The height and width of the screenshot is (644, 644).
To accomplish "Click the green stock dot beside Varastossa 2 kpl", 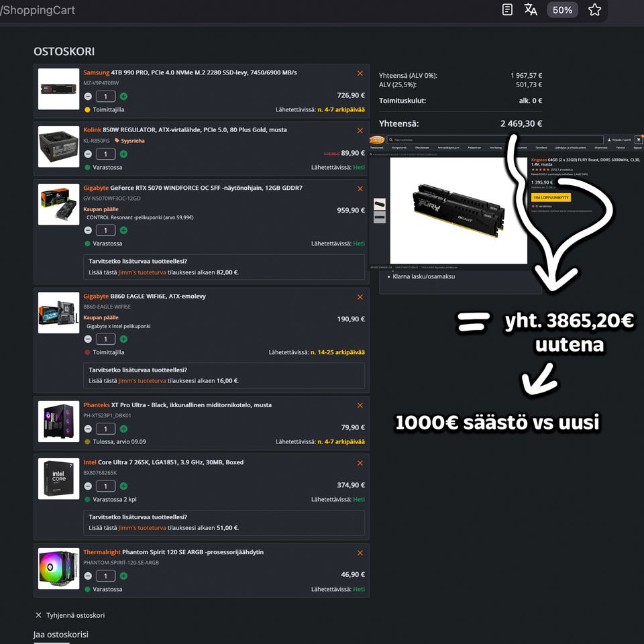I will tap(87, 499).
